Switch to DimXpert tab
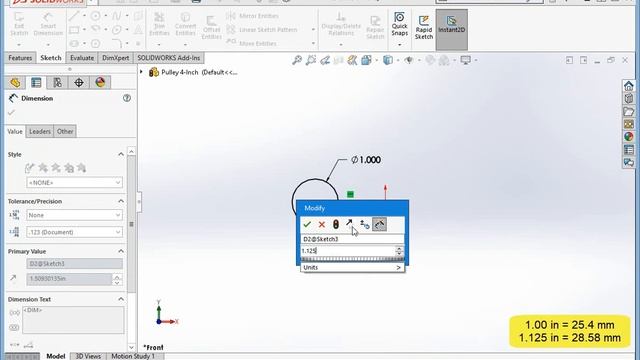Image resolution: width=640 pixels, height=360 pixels. (116, 58)
